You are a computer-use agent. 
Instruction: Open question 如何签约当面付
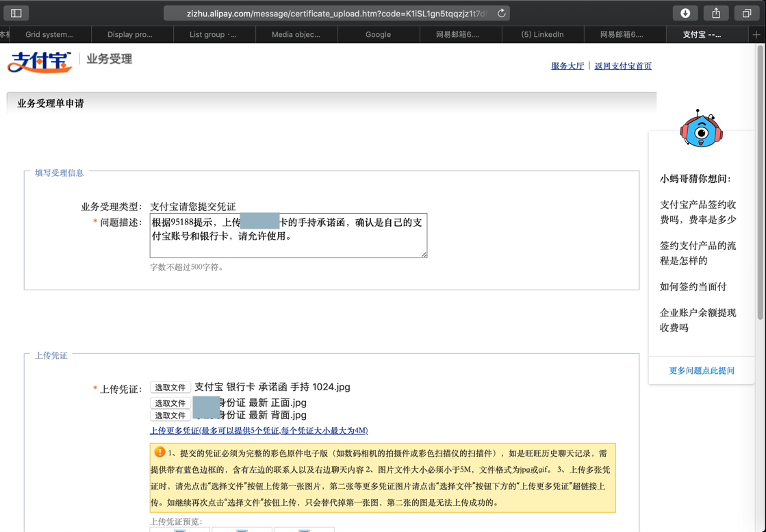point(693,287)
